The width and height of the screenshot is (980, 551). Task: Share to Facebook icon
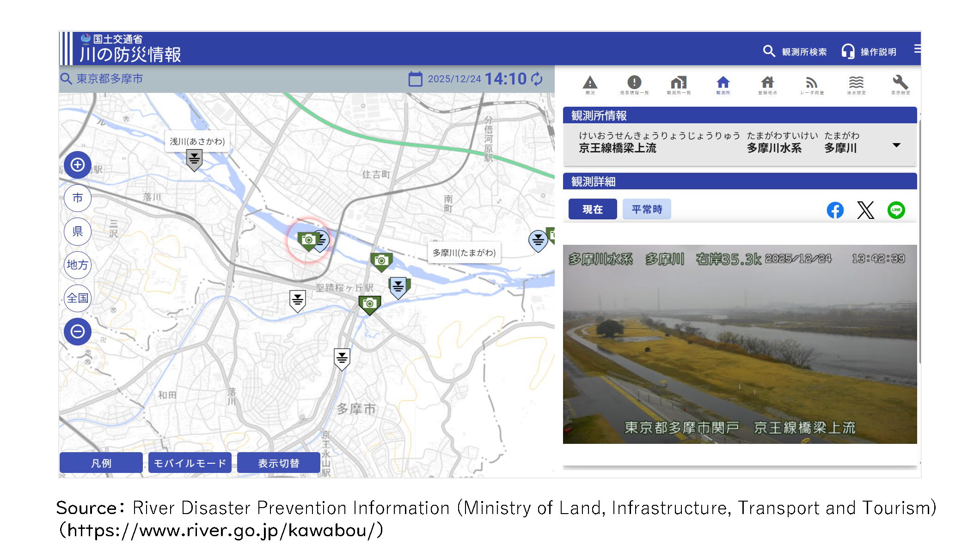(835, 210)
